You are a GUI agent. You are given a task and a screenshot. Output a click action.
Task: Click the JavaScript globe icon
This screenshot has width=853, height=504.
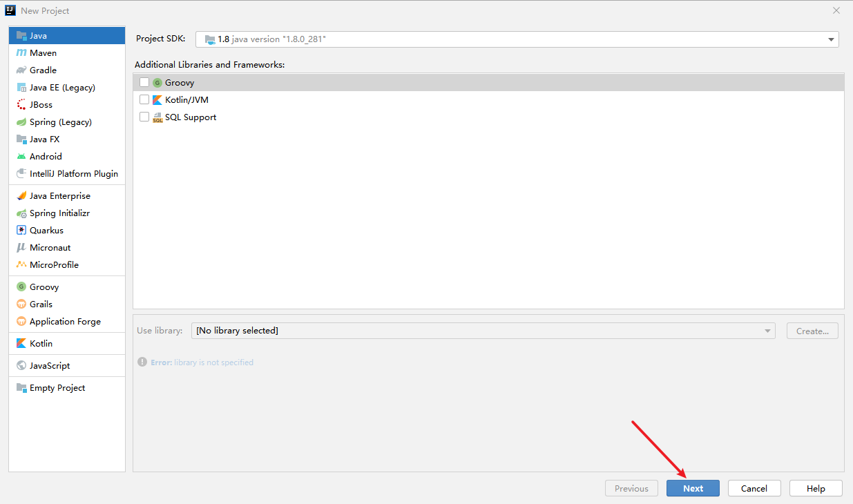click(21, 365)
